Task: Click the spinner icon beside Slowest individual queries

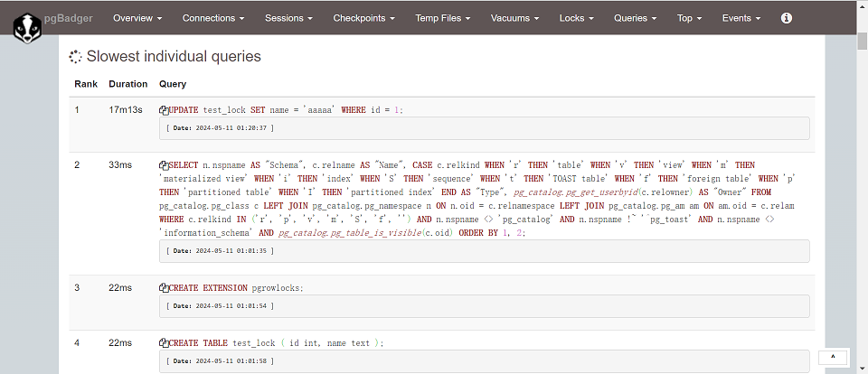Action: tap(76, 57)
